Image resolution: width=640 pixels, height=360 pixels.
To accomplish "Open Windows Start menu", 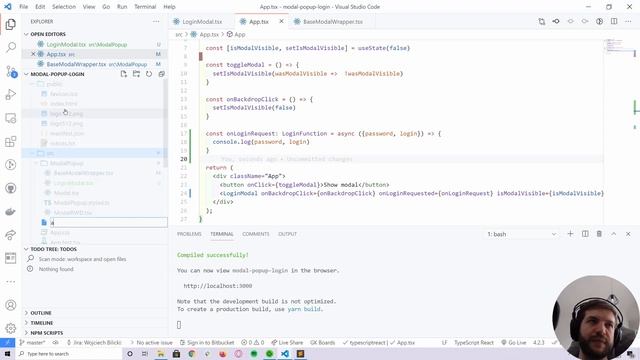I will click(x=7, y=353).
